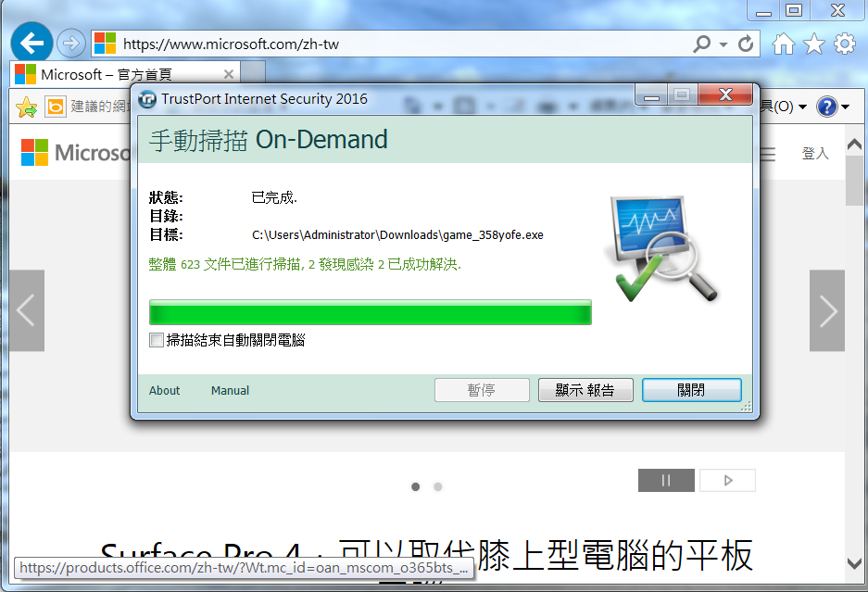
Task: Open Favorites star in browser toolbar
Action: pos(814,44)
